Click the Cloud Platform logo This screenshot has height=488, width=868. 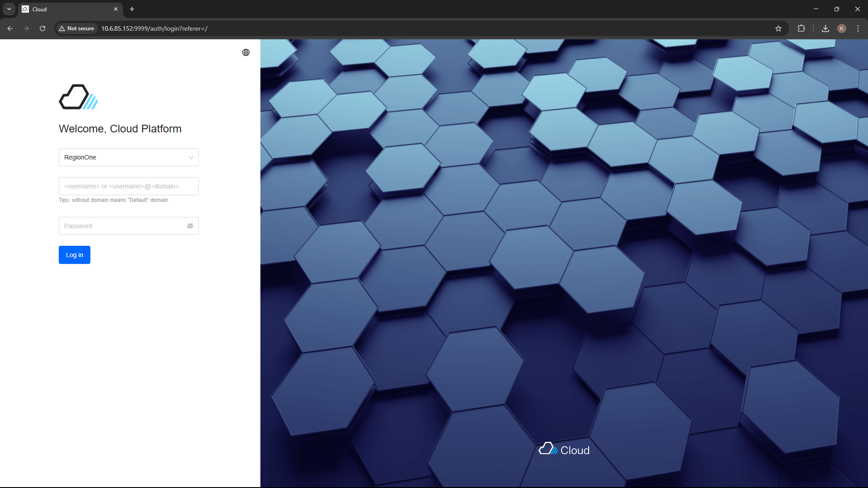pyautogui.click(x=78, y=97)
